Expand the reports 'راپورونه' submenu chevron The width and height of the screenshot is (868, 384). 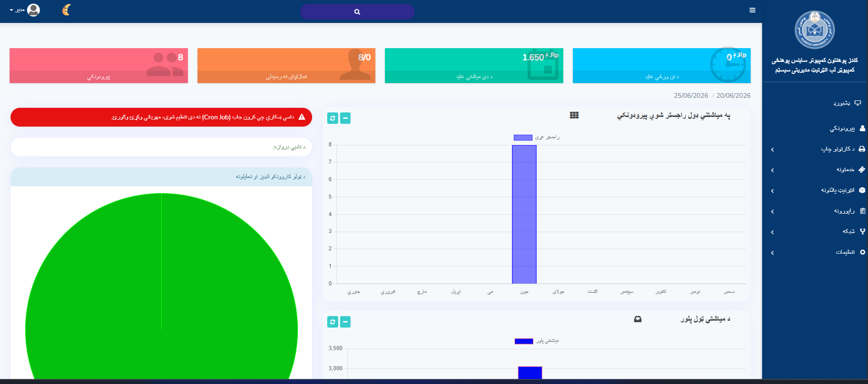point(772,211)
